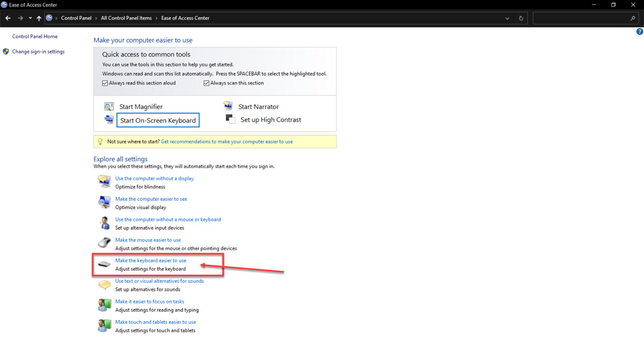Click the On-Screen Keyboard icon

coord(109,120)
